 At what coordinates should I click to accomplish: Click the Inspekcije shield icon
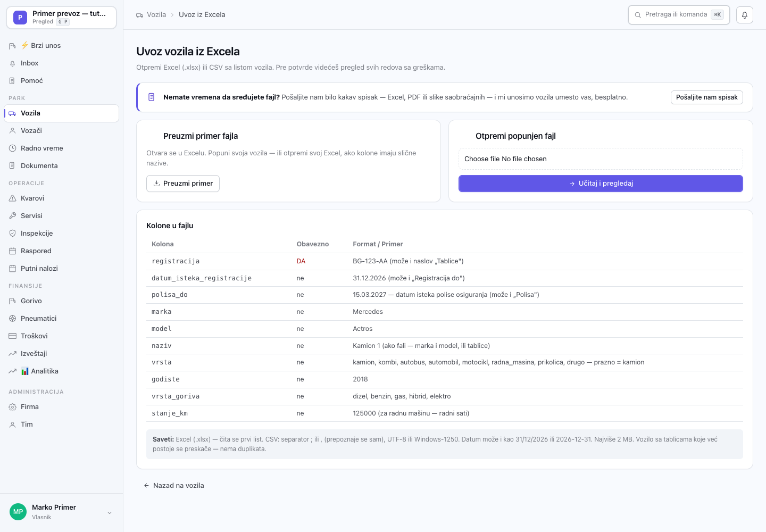click(x=13, y=234)
